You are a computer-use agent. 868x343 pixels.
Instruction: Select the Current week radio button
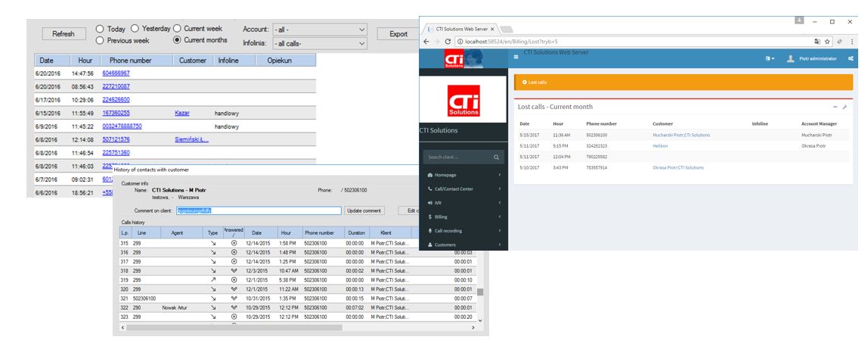pos(177,28)
